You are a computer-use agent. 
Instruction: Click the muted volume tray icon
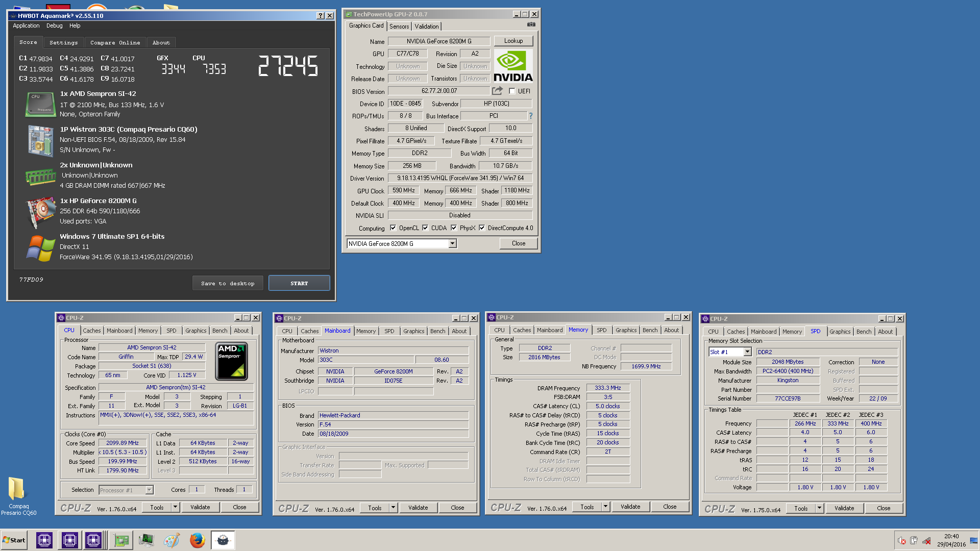(902, 541)
